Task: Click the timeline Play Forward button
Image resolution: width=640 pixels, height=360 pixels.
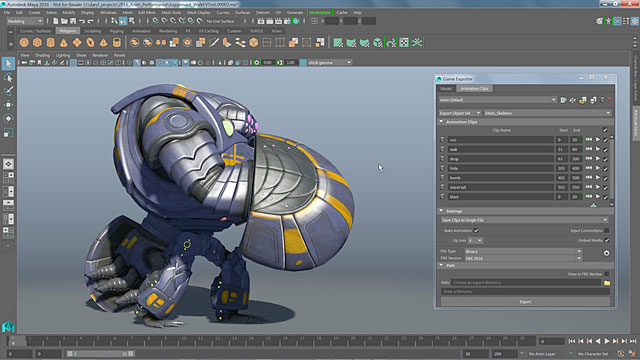Action: click(x=607, y=341)
